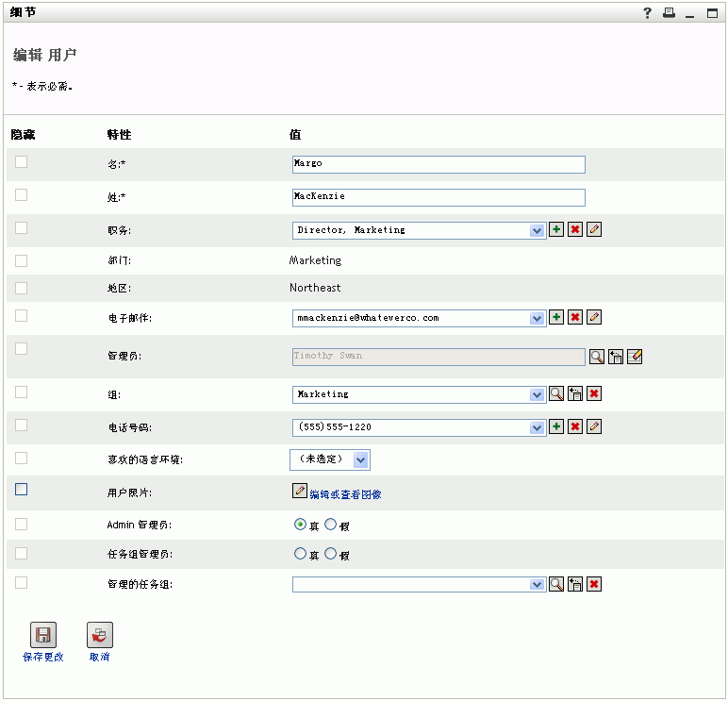Click the 姓 input field containing MacKenzie
Screen dimensions: 728x701
coord(438,197)
